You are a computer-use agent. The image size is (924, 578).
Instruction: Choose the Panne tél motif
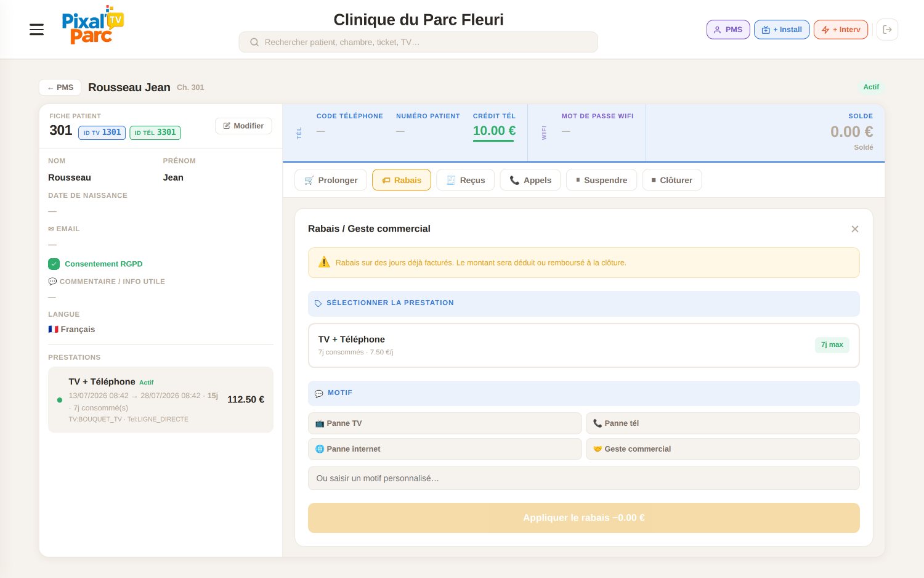click(723, 423)
